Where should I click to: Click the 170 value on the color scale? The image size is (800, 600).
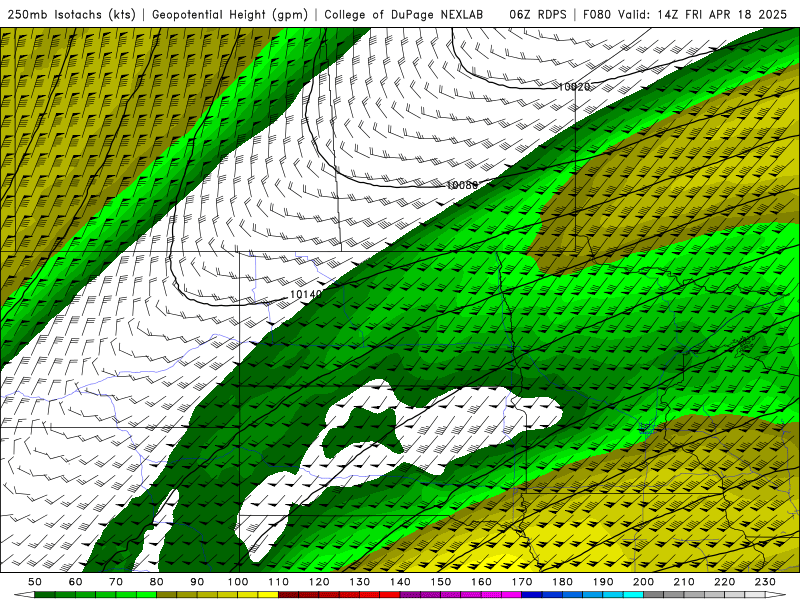[x=522, y=582]
